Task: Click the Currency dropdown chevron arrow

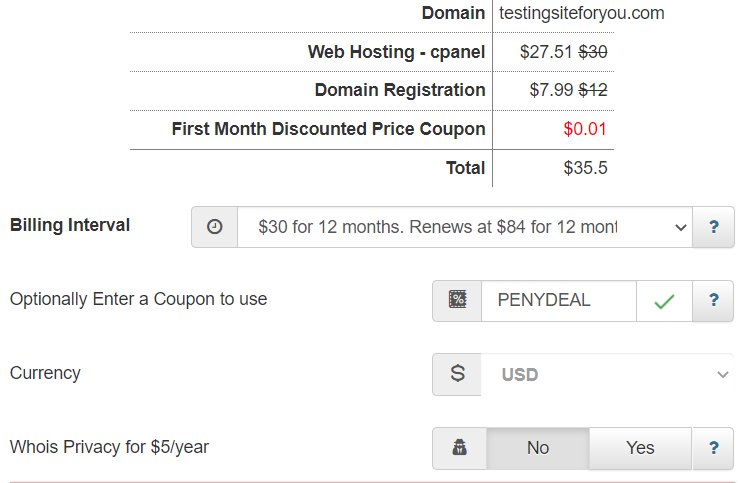Action: [723, 375]
